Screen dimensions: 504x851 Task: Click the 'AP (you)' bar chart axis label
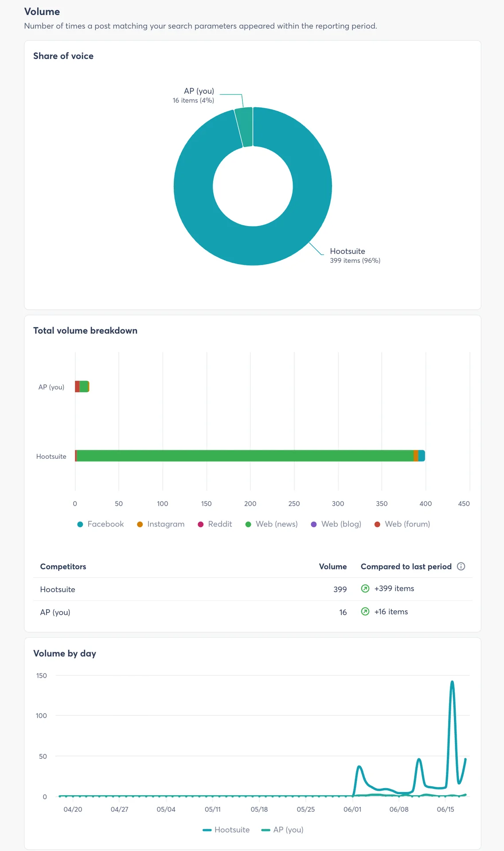51,387
